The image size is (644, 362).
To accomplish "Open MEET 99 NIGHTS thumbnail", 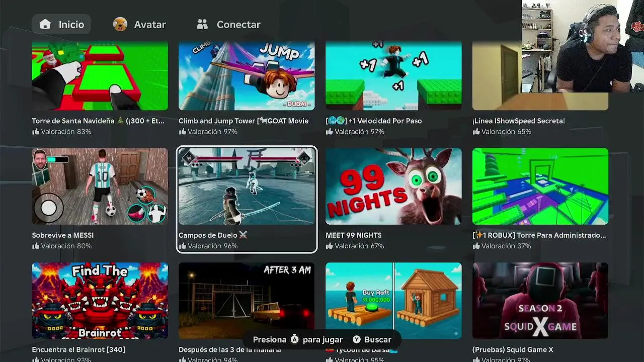I will (393, 186).
